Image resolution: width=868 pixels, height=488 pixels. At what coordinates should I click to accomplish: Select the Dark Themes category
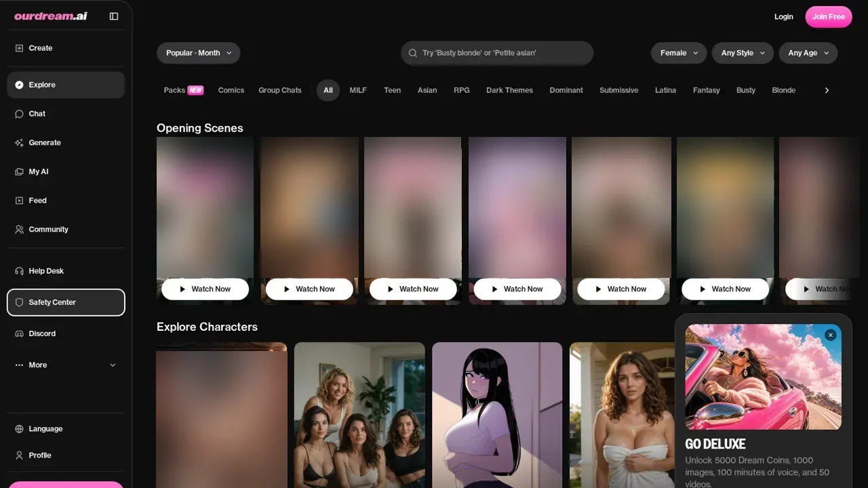[509, 90]
